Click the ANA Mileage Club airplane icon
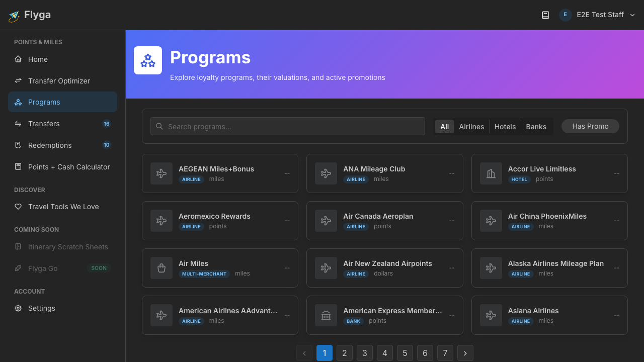 tap(326, 173)
